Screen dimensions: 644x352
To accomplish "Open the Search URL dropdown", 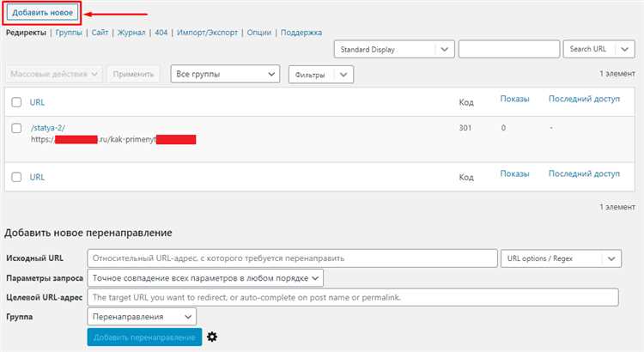I will [598, 49].
